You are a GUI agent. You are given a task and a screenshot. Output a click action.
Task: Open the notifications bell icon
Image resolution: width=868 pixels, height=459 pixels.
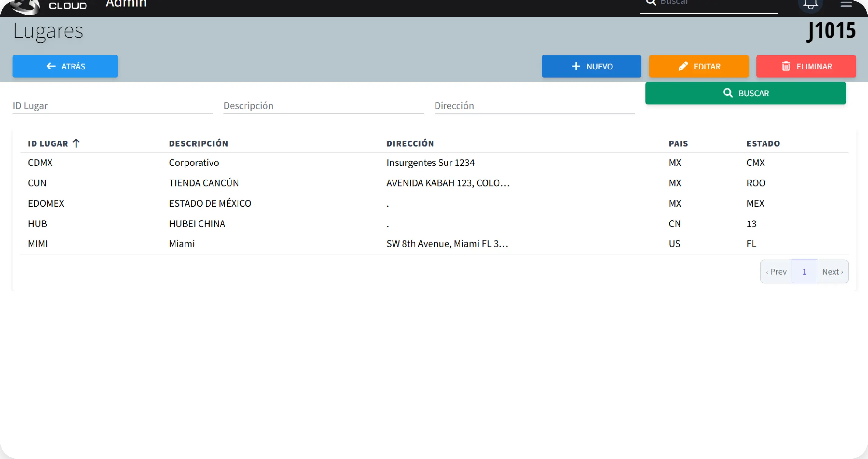click(x=811, y=4)
